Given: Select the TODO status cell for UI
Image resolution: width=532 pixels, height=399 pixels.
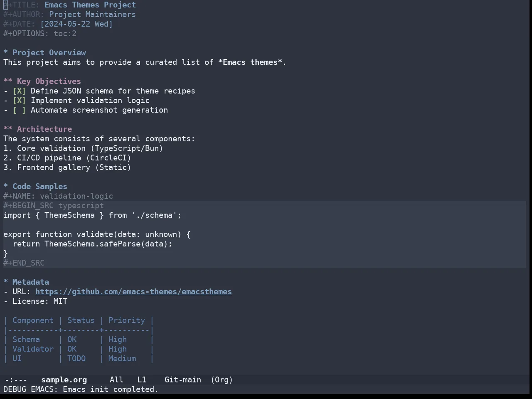Looking at the screenshot, I should [x=76, y=359].
